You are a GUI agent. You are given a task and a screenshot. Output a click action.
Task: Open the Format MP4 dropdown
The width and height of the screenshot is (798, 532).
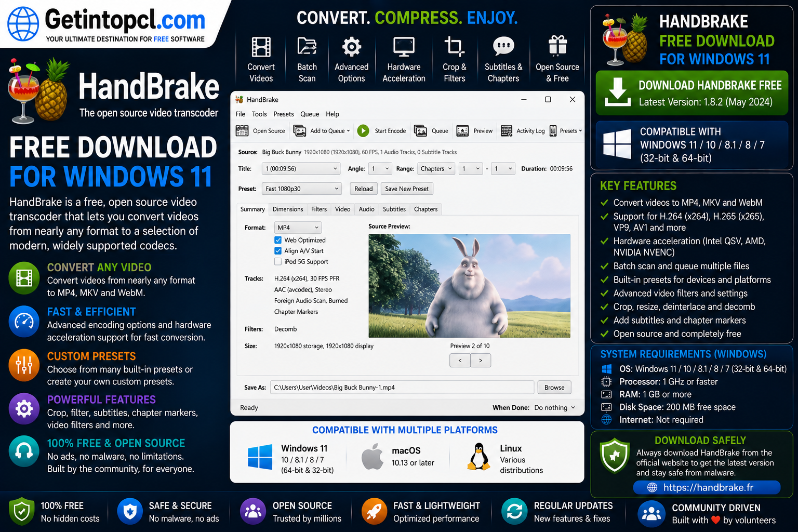298,228
